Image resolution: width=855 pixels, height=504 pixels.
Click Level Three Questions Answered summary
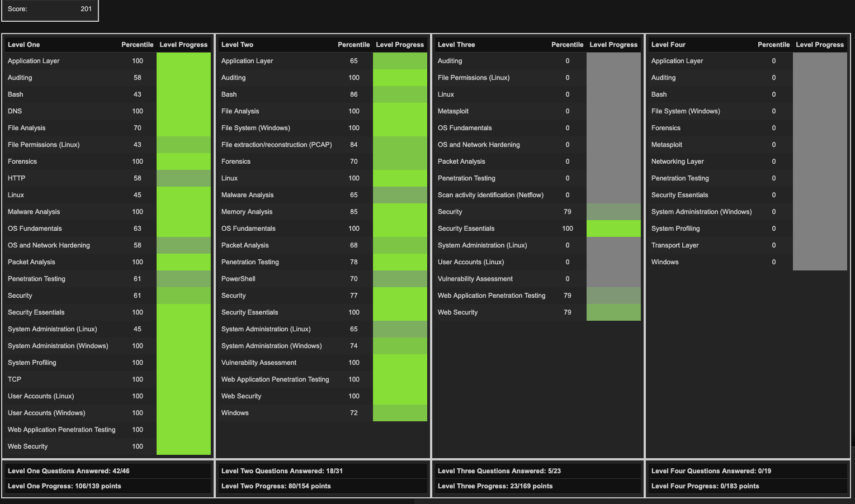499,471
